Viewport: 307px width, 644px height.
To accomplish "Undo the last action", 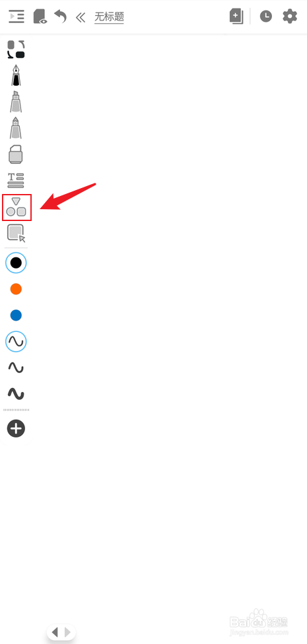I will [61, 17].
